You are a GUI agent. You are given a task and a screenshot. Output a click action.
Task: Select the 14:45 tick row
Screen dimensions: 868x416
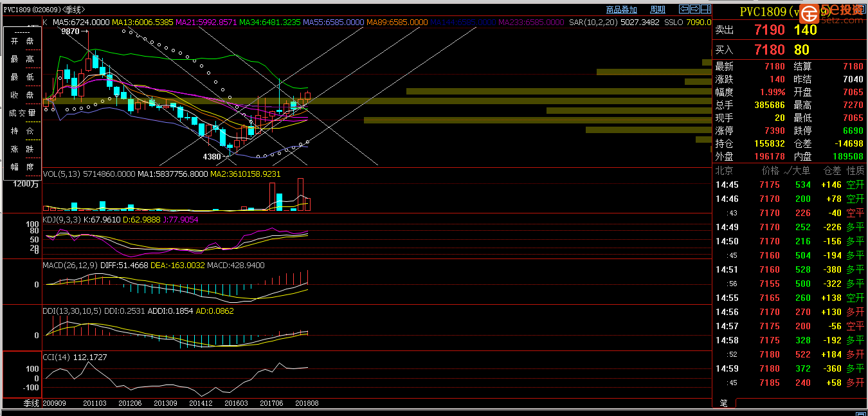click(x=790, y=185)
